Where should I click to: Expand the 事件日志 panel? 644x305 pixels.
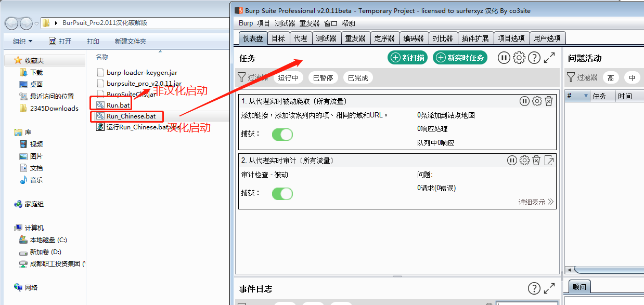point(549,288)
